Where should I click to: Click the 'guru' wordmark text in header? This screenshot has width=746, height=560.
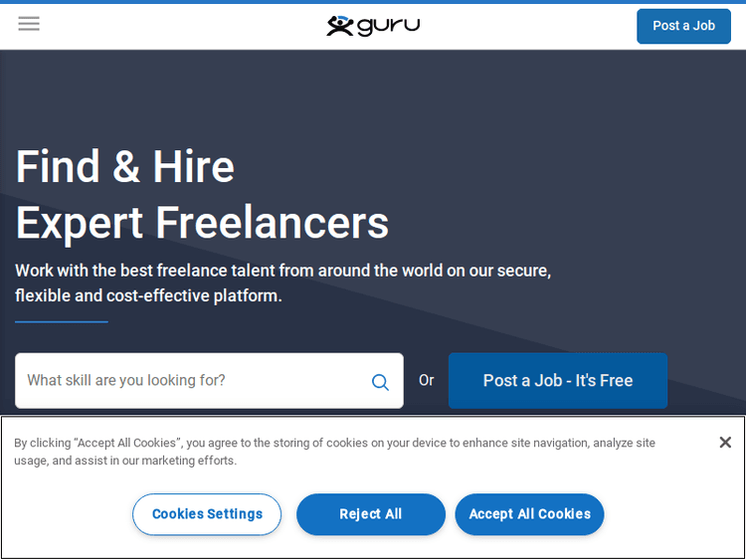(x=389, y=25)
